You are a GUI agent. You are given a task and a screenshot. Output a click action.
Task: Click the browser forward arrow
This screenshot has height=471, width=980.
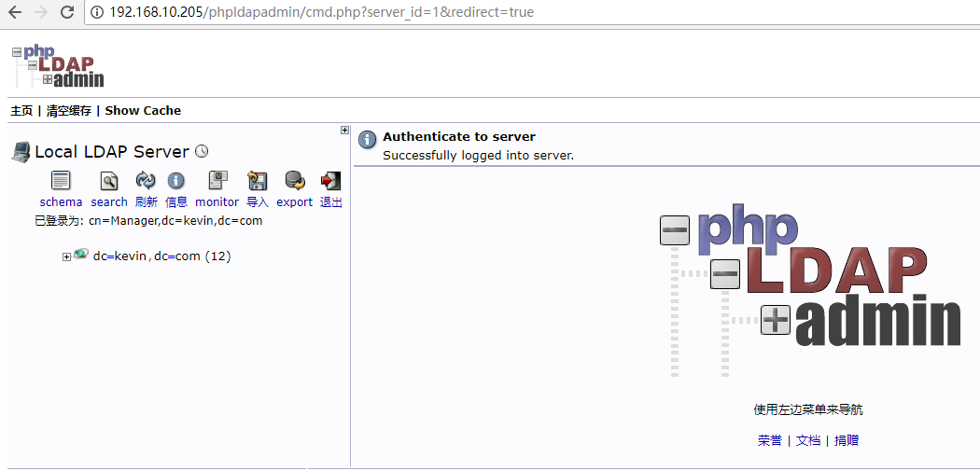(x=41, y=12)
